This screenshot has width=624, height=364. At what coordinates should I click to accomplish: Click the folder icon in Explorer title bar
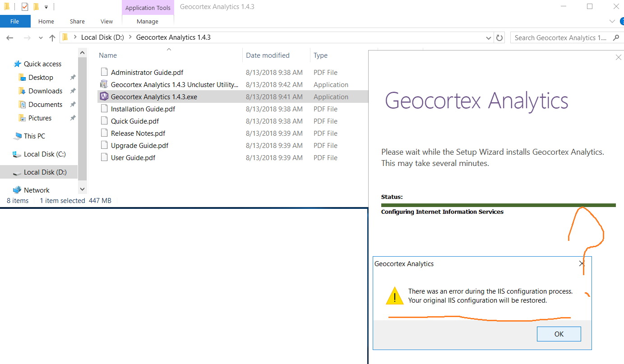tap(6, 7)
